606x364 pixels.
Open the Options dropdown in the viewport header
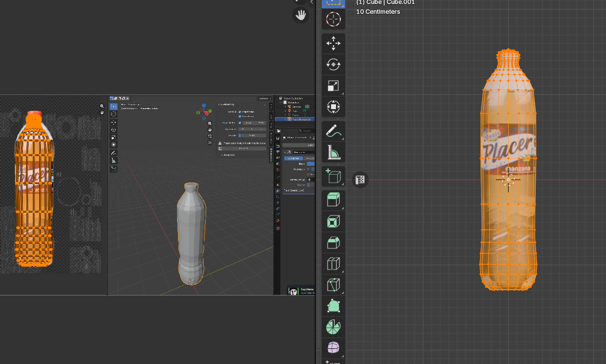click(265, 98)
